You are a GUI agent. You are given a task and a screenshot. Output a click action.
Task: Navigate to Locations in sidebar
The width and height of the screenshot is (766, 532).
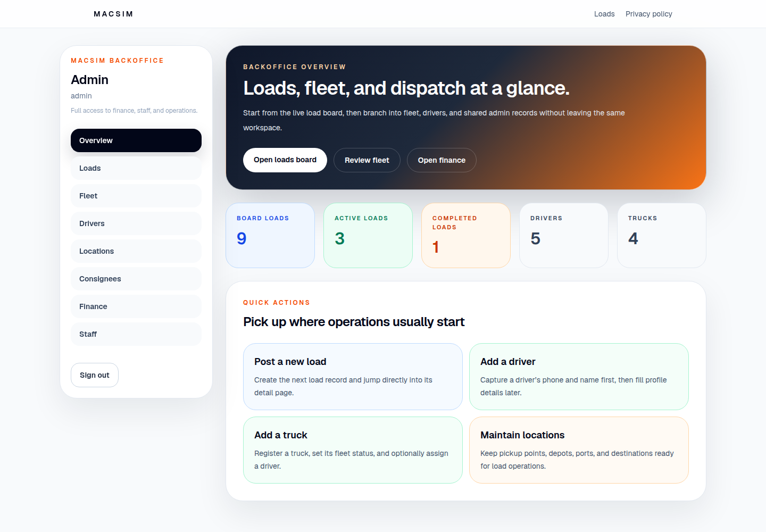point(136,251)
